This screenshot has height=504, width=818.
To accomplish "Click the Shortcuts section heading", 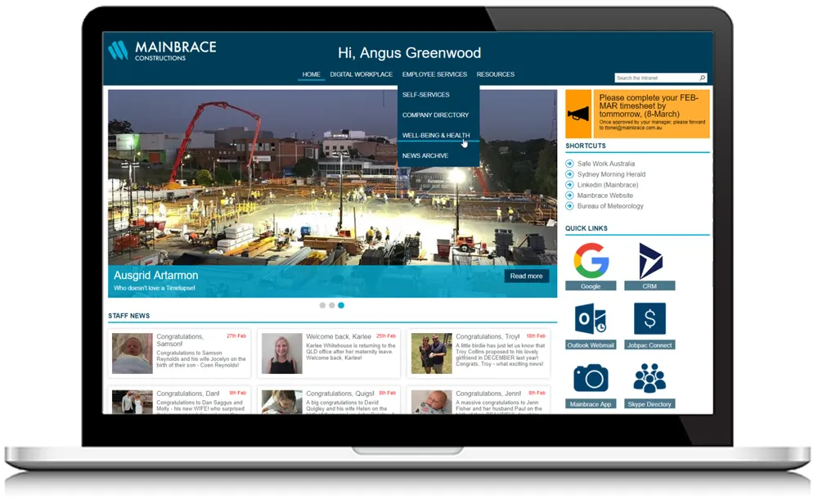I will click(586, 146).
